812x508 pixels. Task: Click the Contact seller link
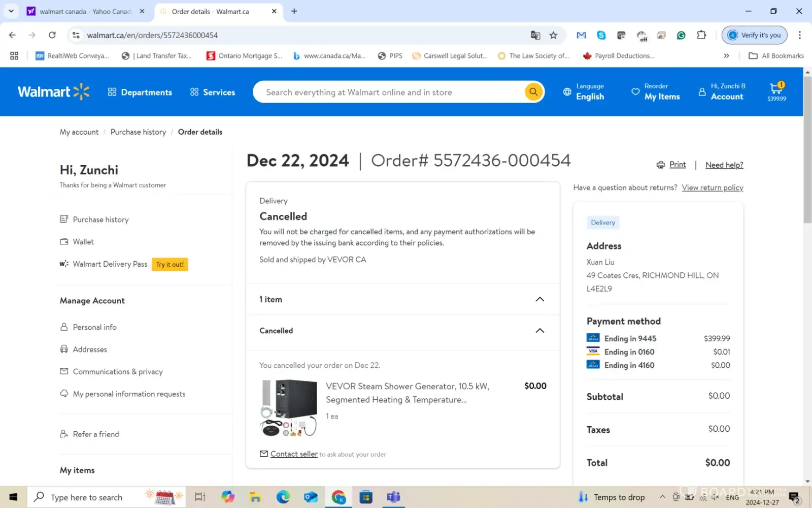(294, 454)
